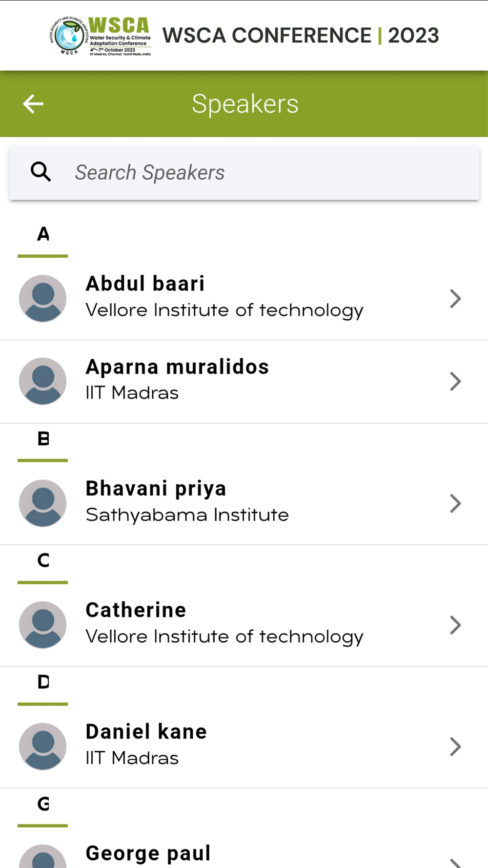Open Aparna muralidos chevron arrow
488x868 pixels.
(x=455, y=381)
